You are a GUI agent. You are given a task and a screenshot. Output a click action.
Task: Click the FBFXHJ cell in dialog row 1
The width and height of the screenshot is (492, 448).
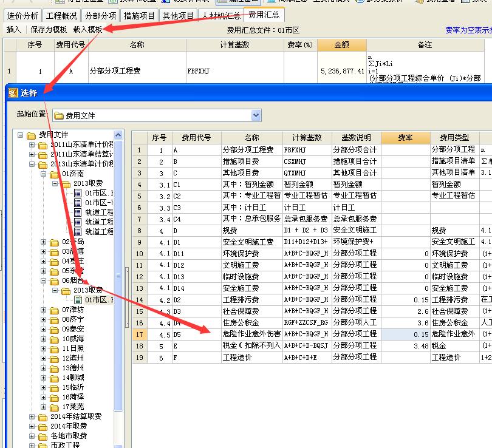[307, 150]
